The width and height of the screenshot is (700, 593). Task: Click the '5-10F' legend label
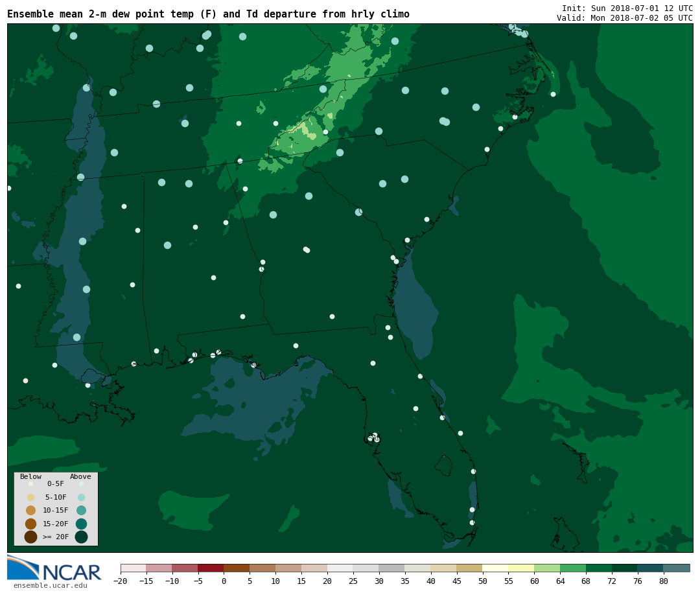point(56,498)
